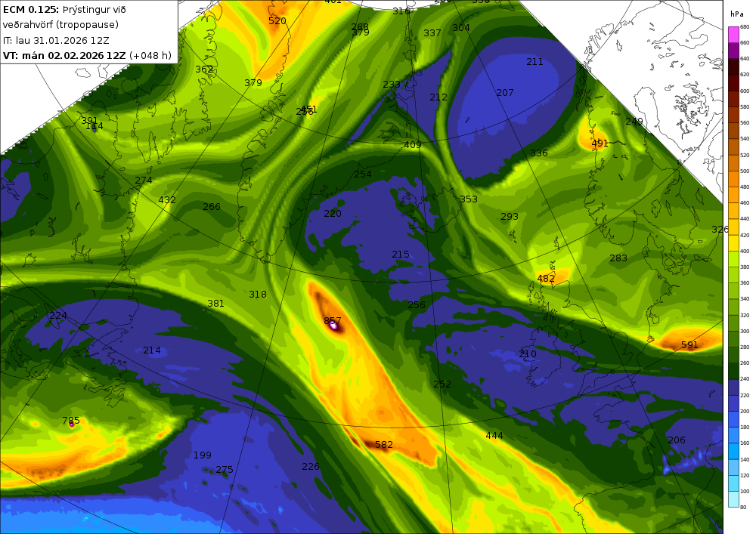Screen dimensions: 756x534
Task: Click the 224 value near west edge
Action: 58,316
